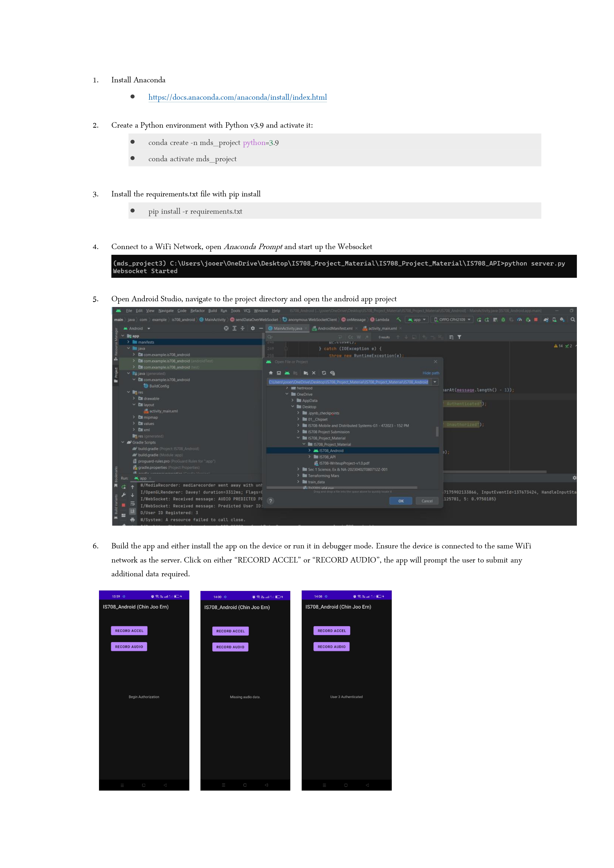Expand the train_data folder in dialog
Image resolution: width=614 pixels, height=868 pixels.
pyautogui.click(x=298, y=482)
